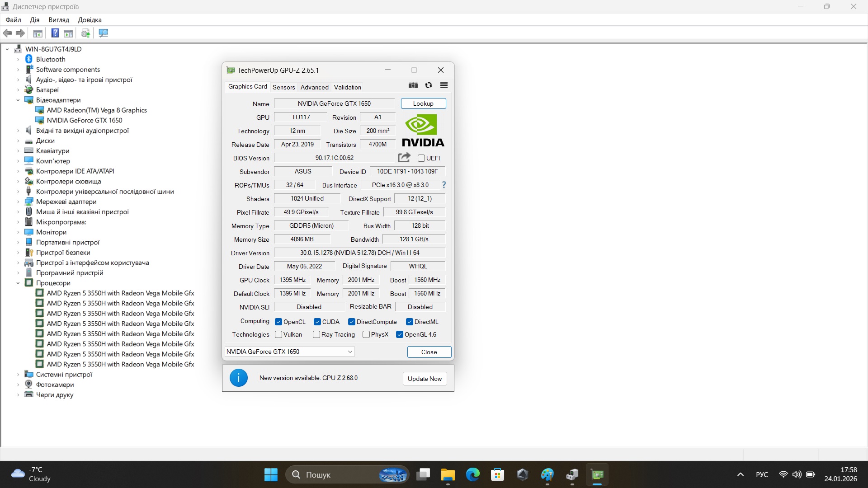Click the blue help toolbar icon
The height and width of the screenshot is (488, 868).
point(55,33)
